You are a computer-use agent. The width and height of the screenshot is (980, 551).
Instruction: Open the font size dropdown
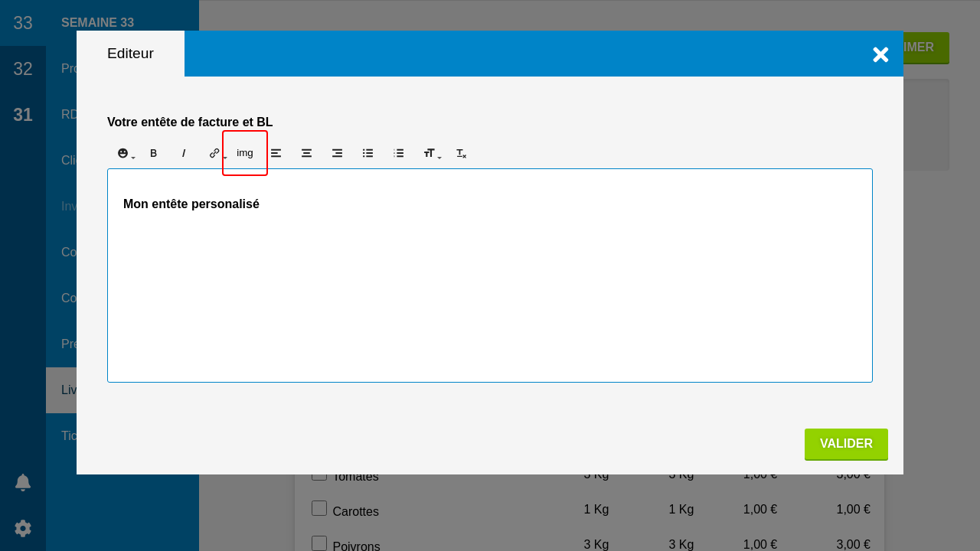coord(430,153)
